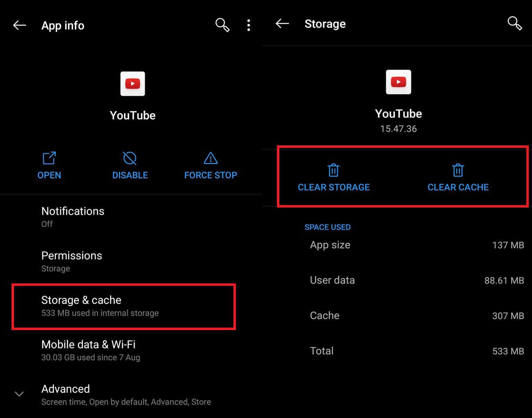
Task: Tap the trash icon above Clear Storage
Action: point(333,170)
